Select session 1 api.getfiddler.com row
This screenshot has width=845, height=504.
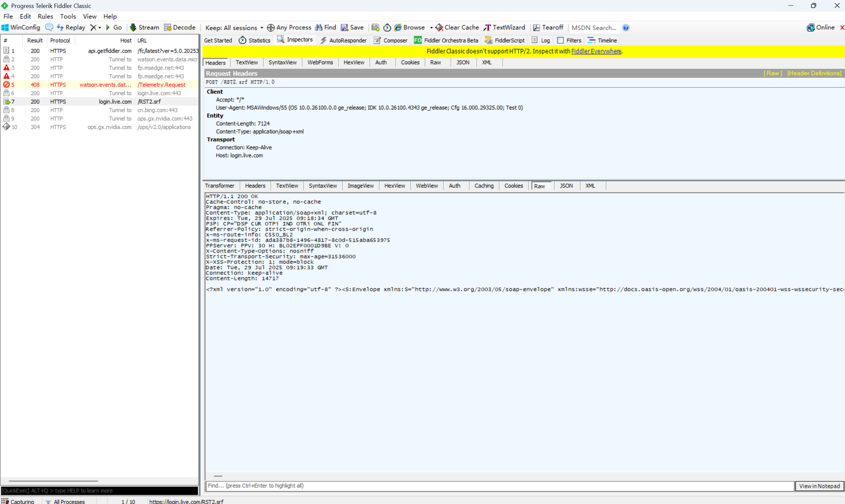99,51
